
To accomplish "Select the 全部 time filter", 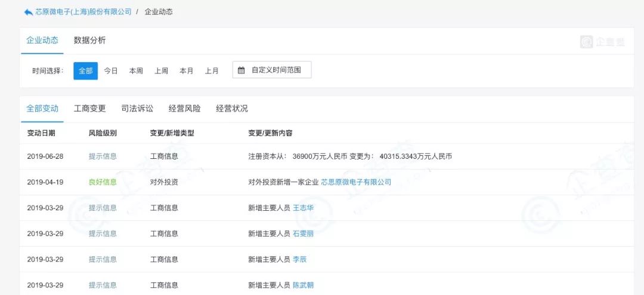I will (x=85, y=71).
